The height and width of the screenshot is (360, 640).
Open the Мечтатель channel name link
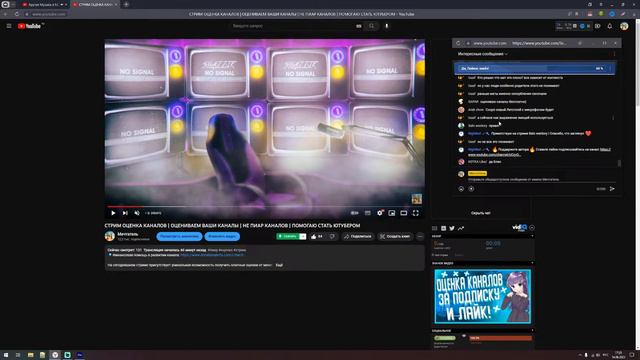click(x=128, y=234)
